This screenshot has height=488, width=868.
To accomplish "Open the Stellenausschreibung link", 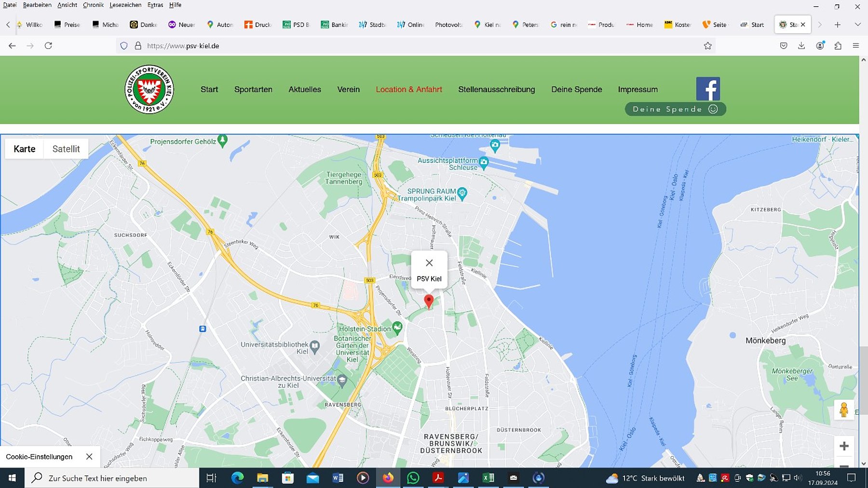I will pyautogui.click(x=496, y=90).
